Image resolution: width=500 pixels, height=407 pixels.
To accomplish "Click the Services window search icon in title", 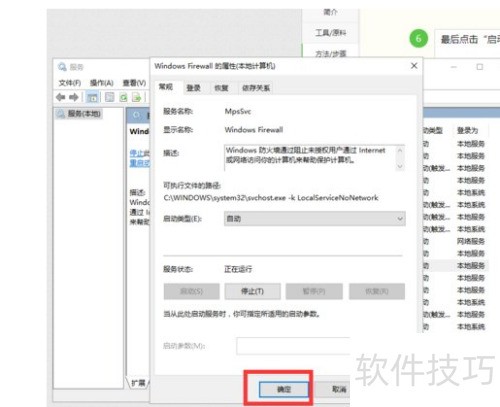I will 62,67.
